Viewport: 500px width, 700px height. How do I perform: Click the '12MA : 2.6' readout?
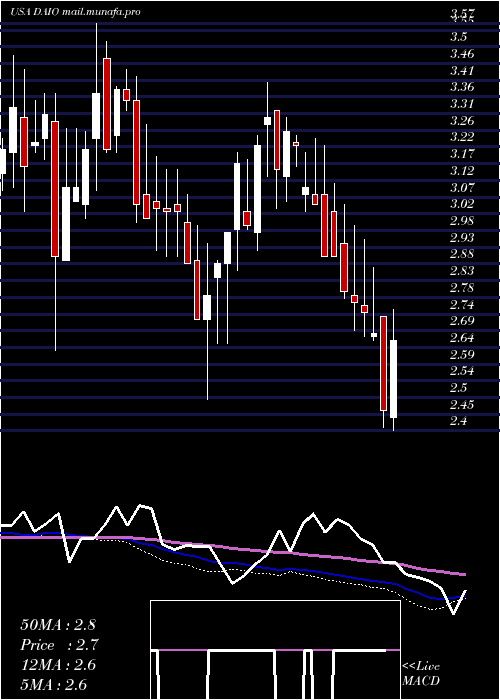58,665
